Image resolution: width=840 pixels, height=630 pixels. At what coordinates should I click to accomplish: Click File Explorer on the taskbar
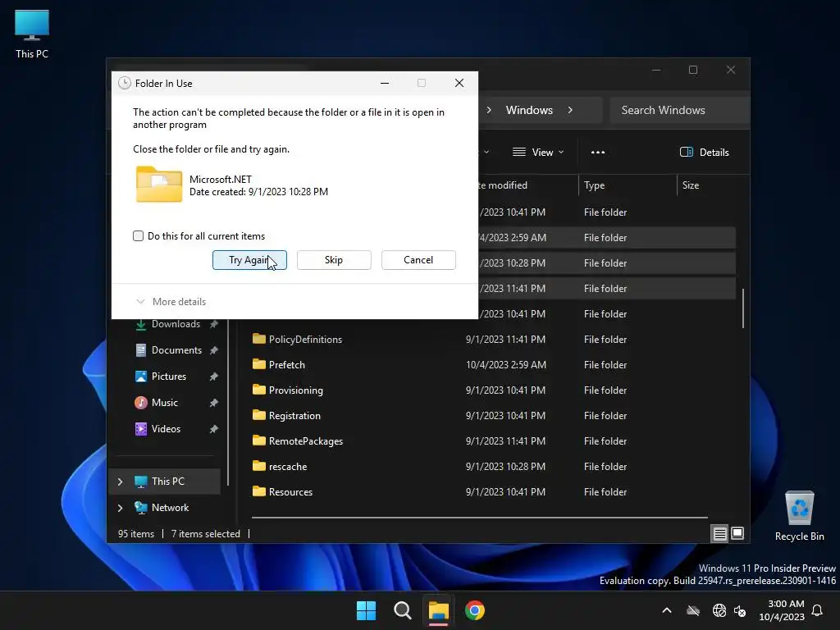click(x=438, y=610)
